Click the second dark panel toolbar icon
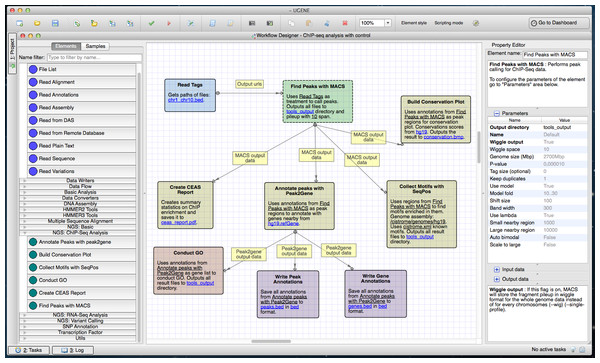 click(270, 23)
